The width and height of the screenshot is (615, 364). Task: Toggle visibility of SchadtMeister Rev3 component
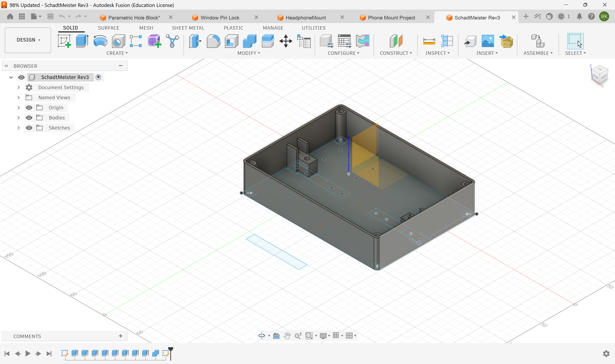click(x=21, y=77)
